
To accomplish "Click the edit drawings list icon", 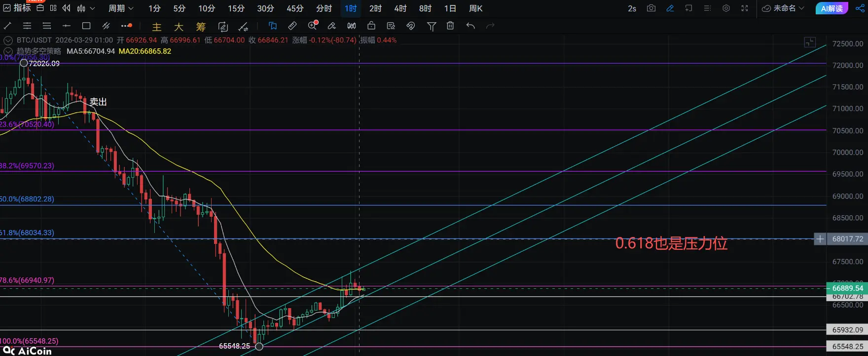I will coord(391,26).
